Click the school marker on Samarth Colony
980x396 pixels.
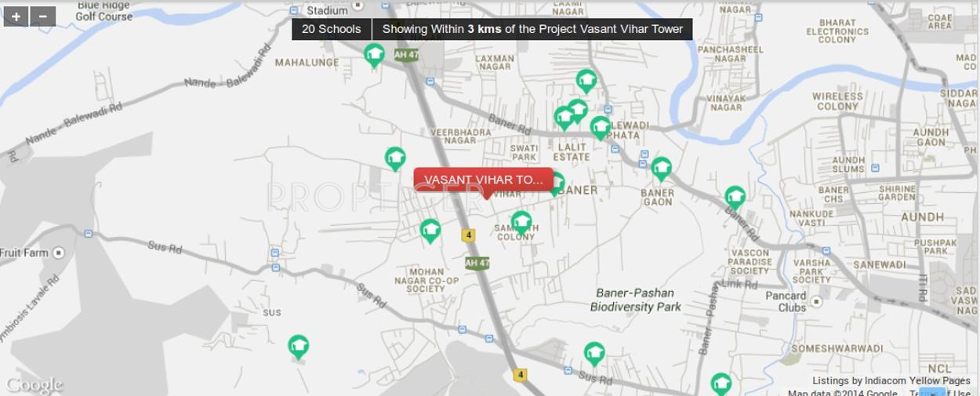(521, 223)
